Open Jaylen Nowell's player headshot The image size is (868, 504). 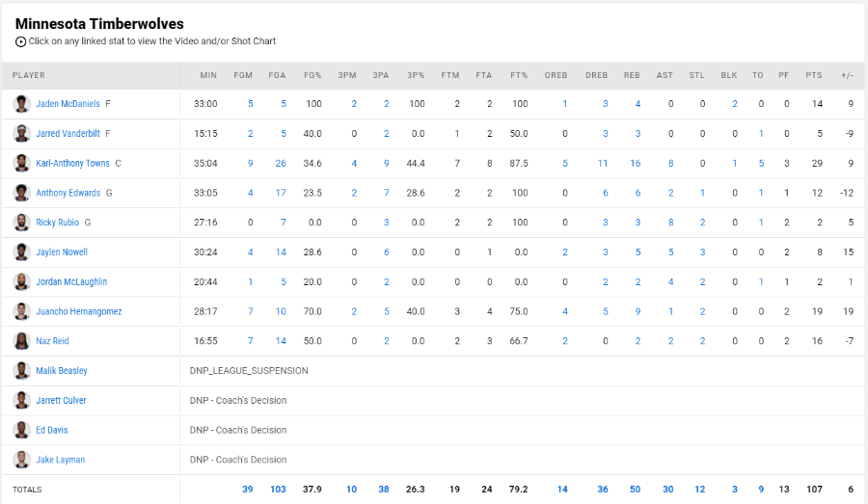pyautogui.click(x=21, y=252)
